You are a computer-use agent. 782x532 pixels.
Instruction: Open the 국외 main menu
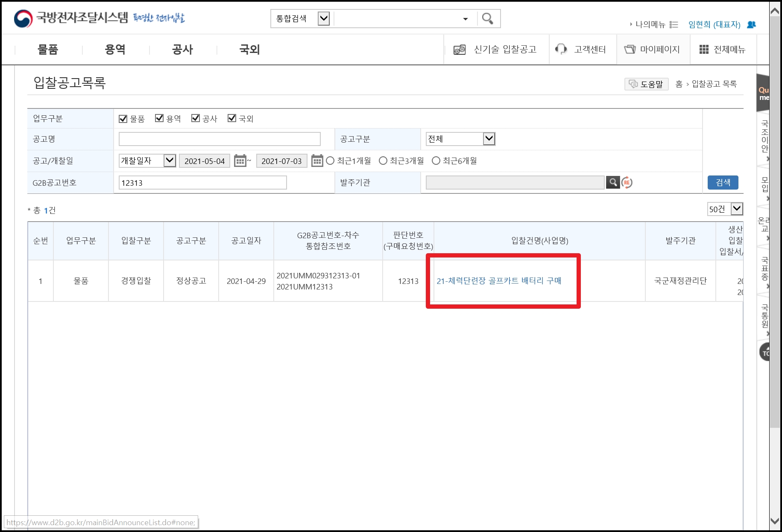250,50
